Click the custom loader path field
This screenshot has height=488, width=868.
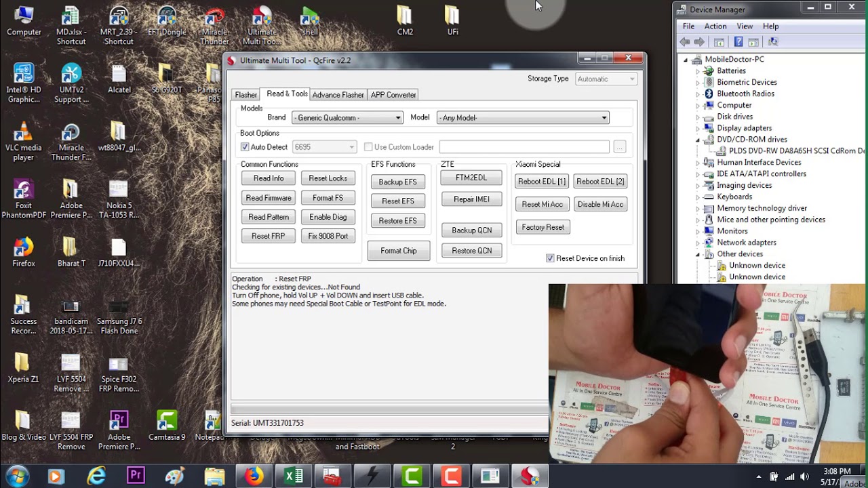524,147
